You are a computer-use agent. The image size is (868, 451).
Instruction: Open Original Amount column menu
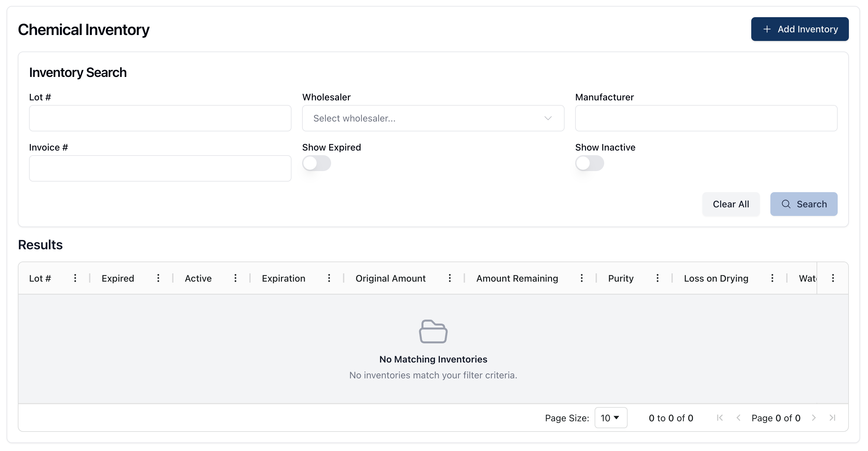pyautogui.click(x=449, y=278)
